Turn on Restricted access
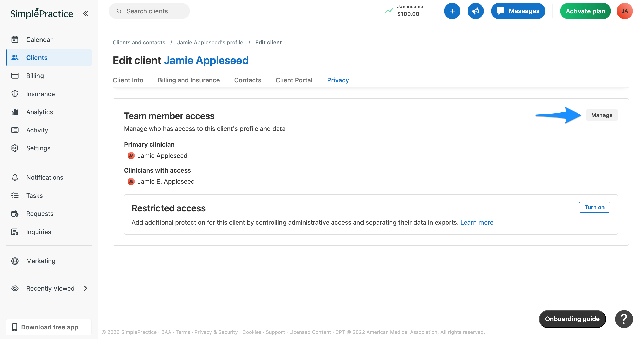 tap(594, 207)
